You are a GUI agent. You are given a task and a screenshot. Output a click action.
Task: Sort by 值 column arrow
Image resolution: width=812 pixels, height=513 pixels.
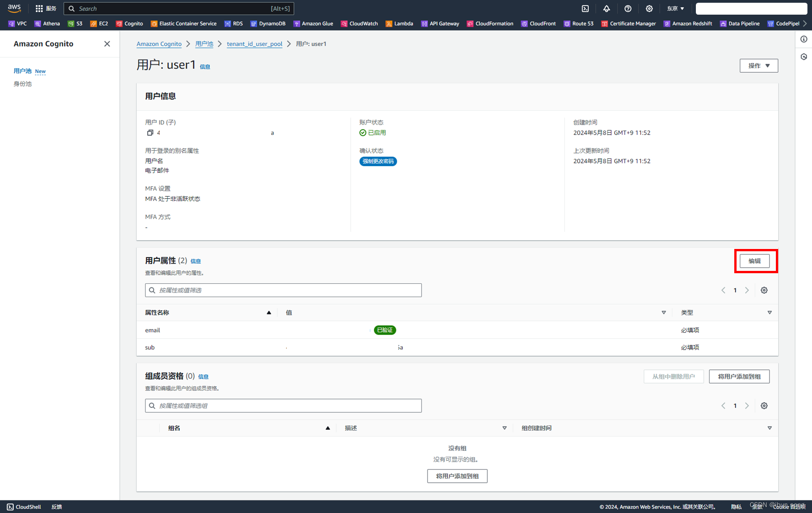[664, 313]
